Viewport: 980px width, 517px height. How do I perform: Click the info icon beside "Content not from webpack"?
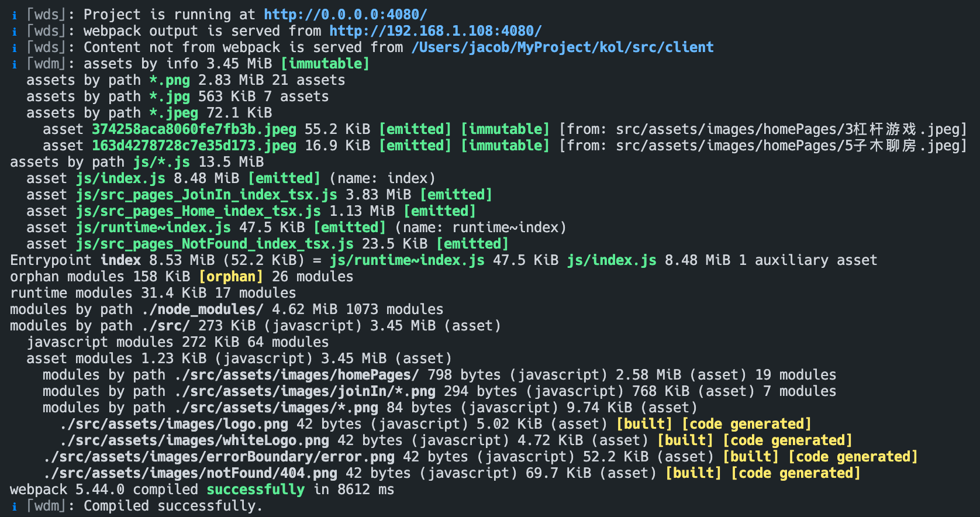coord(15,48)
